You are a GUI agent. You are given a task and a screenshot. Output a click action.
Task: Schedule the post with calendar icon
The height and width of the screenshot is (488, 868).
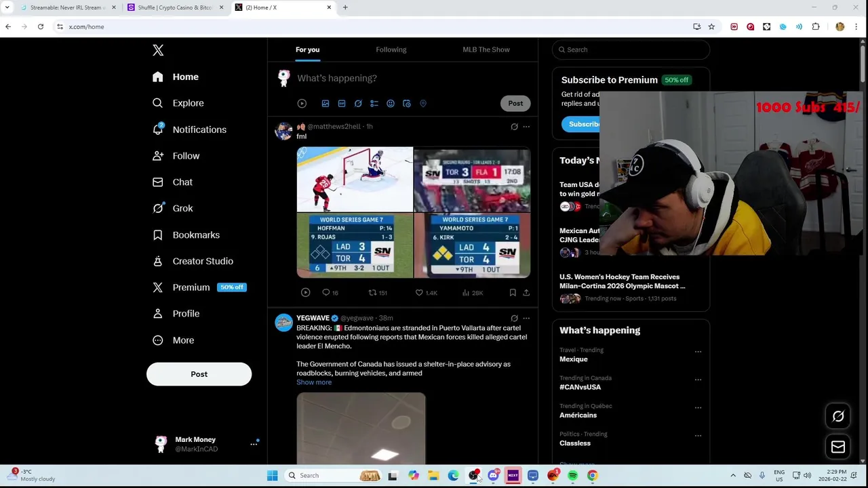(x=407, y=104)
